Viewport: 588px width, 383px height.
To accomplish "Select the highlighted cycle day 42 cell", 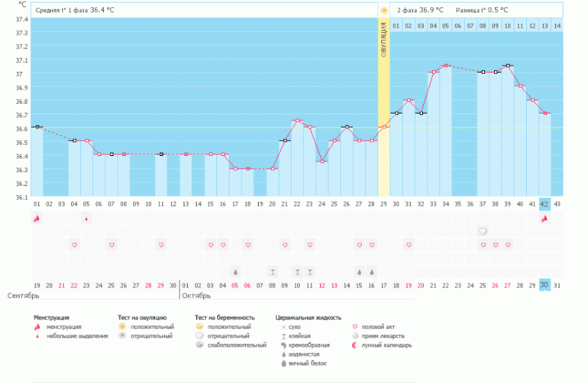I will (x=544, y=204).
